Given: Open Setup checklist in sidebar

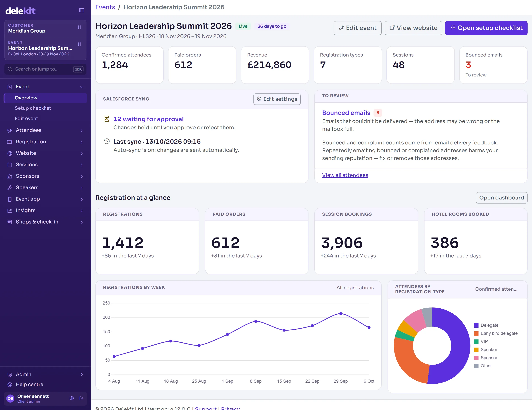Looking at the screenshot, I should click(33, 108).
